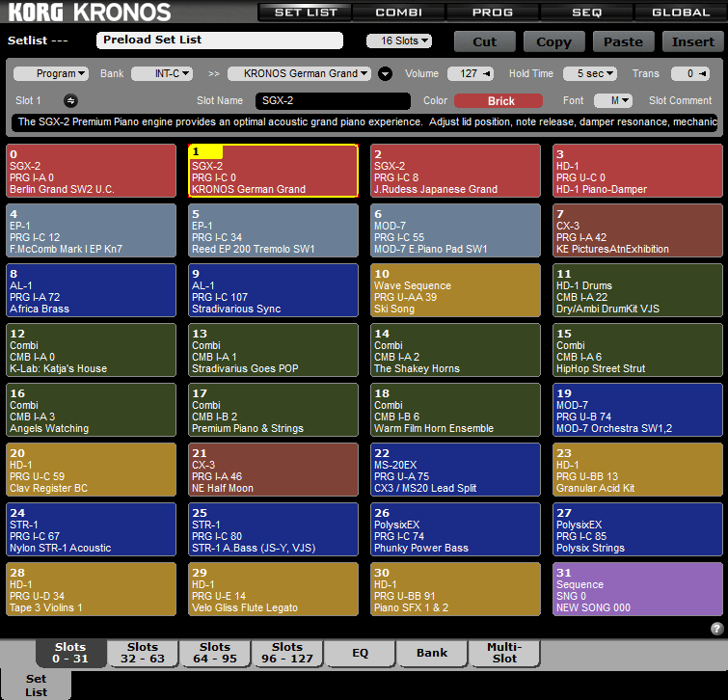Open the INT-C bank dropdown
This screenshot has width=728, height=700.
tap(162, 73)
